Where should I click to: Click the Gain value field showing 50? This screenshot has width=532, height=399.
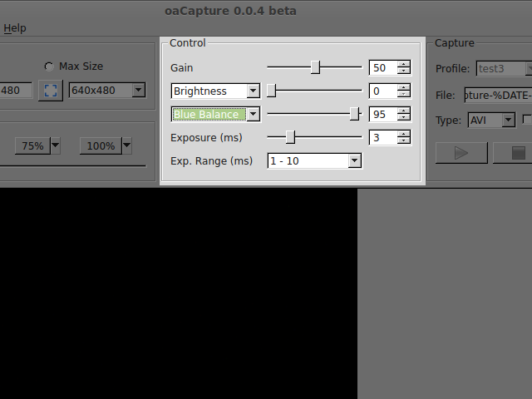click(x=383, y=67)
